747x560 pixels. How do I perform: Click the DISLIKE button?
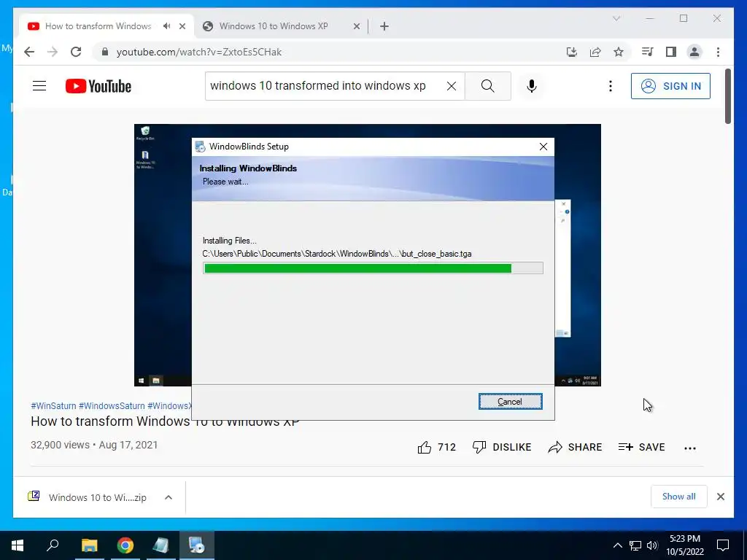coord(502,447)
